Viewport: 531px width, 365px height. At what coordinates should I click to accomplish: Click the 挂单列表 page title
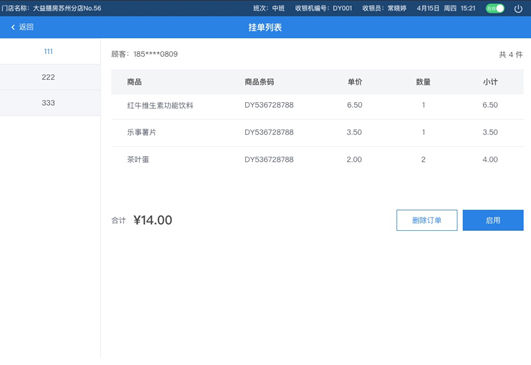265,27
